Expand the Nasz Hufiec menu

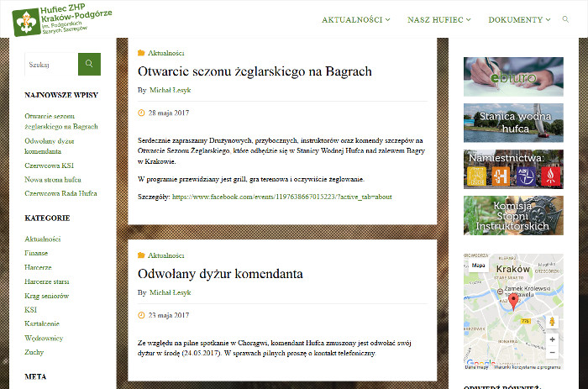pyautogui.click(x=439, y=19)
